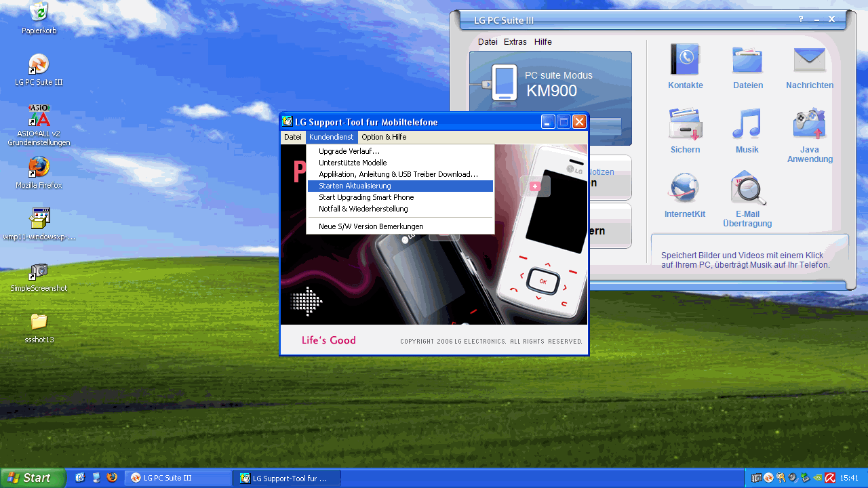
Task: Click the 15:41 system clock
Action: pos(849,478)
